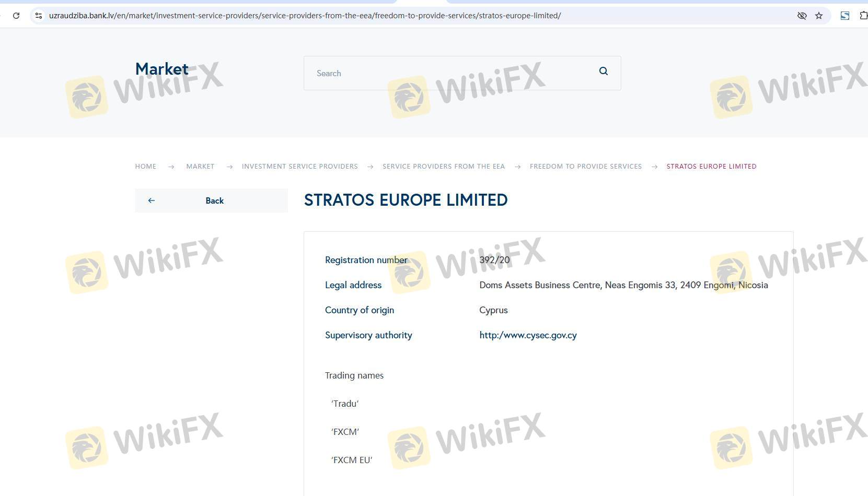This screenshot has height=496, width=868.
Task: Go to HOME breadcrumb
Action: tap(145, 167)
